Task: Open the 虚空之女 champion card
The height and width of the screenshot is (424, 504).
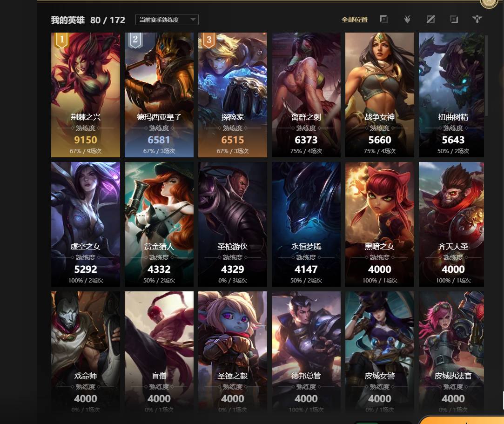Action: 86,224
